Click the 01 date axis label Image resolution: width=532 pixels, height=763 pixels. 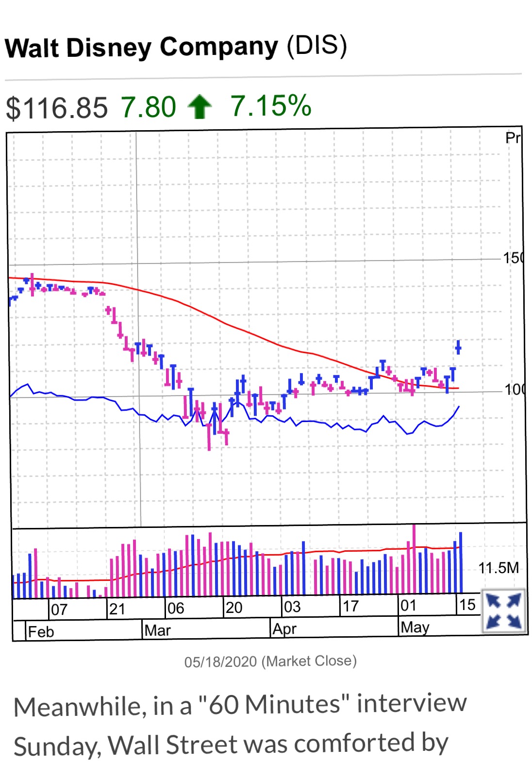pyautogui.click(x=409, y=605)
